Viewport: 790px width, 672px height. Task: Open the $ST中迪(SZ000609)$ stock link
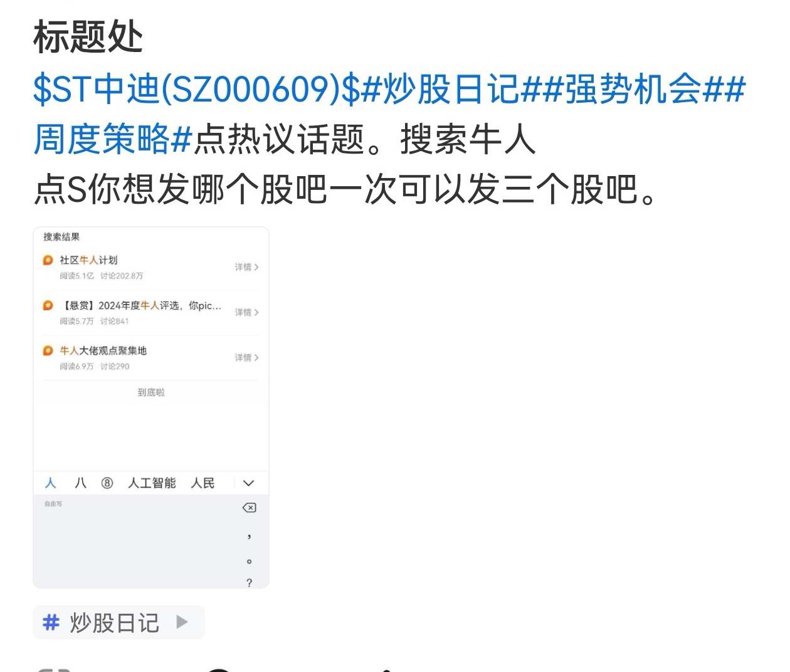pyautogui.click(x=197, y=88)
